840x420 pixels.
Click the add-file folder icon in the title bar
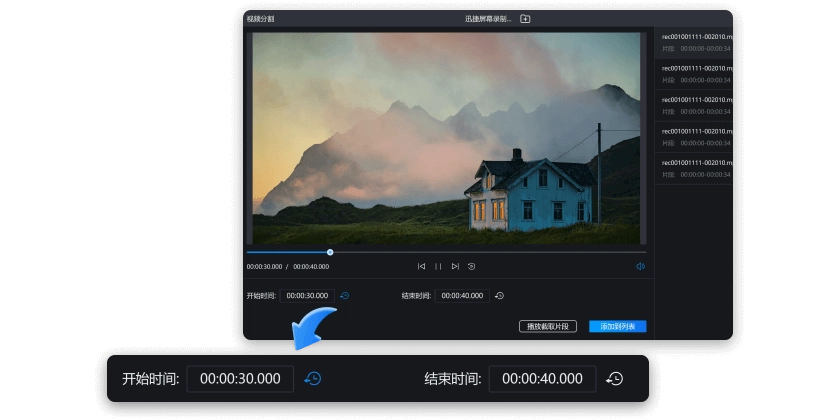[525, 19]
